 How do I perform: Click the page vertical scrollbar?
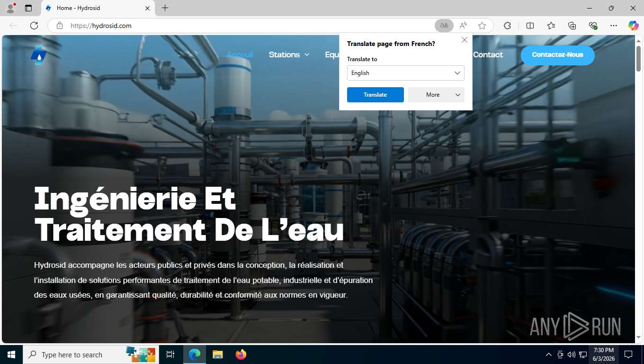click(x=638, y=58)
